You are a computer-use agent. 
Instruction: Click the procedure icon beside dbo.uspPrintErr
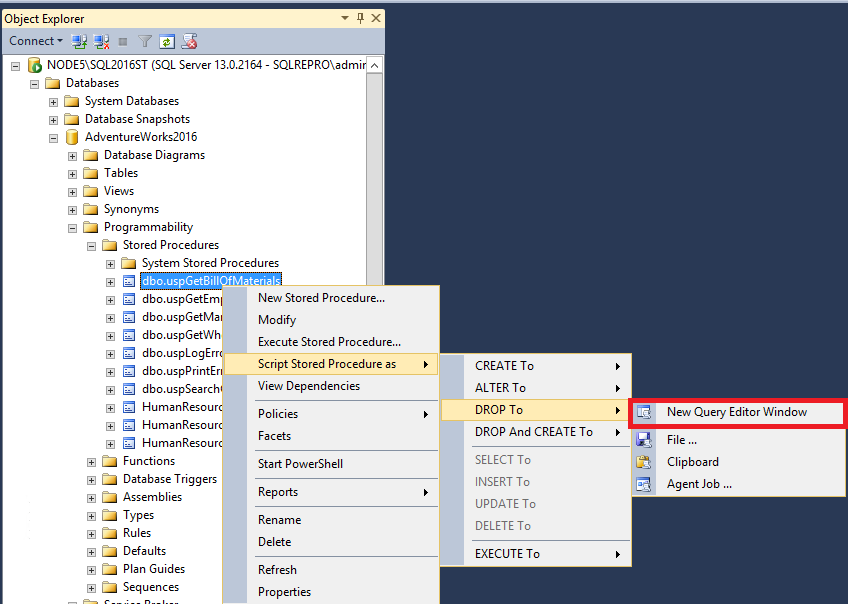pos(129,371)
